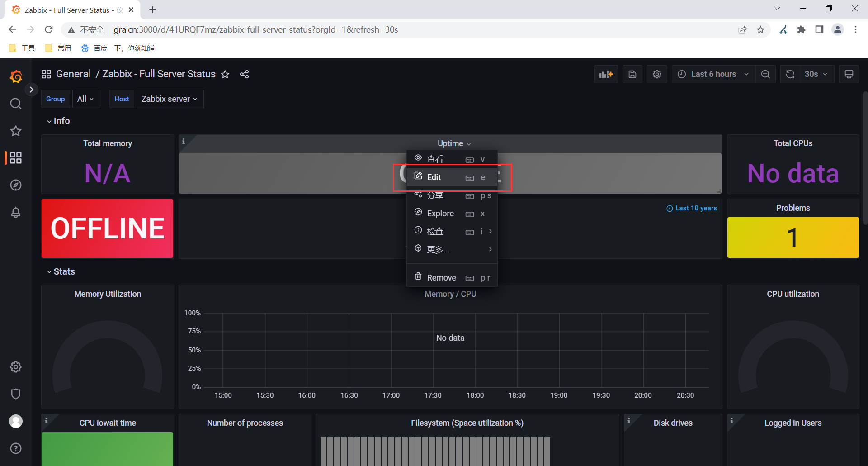
Task: Click the Zabbix - Full Server Status title
Action: point(159,74)
